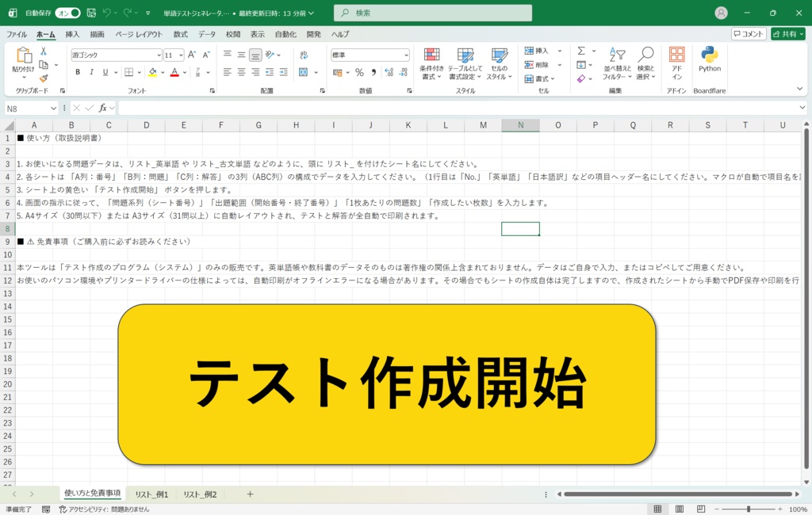812x515 pixels.
Task: Collapse the ribbon with the chevron
Action: coord(799,89)
